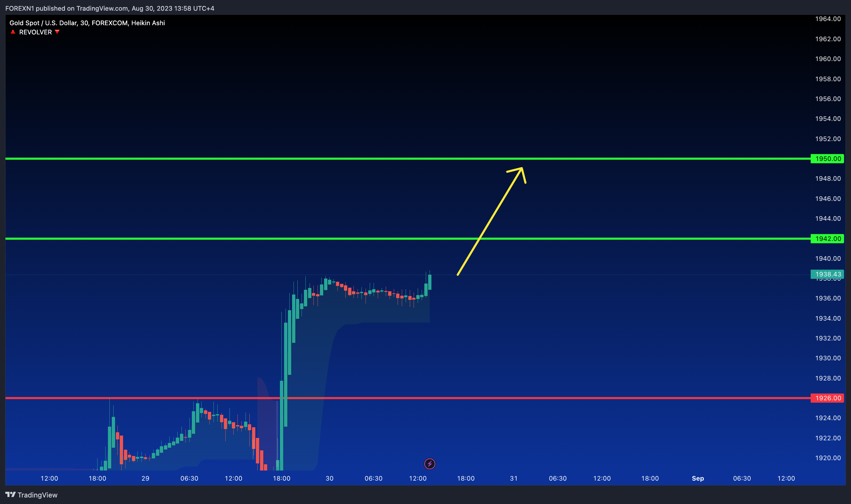Click the 30 date axis label
Screen dimensions: 851x504
coord(330,479)
